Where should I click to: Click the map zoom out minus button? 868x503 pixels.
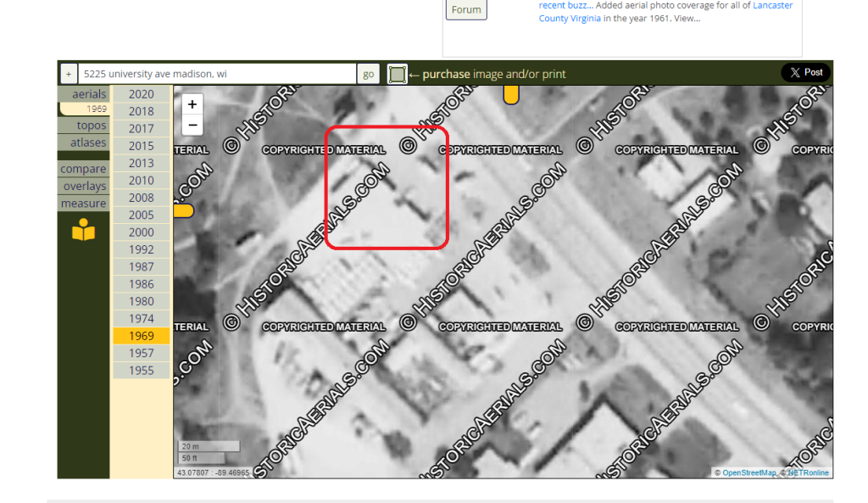click(192, 125)
